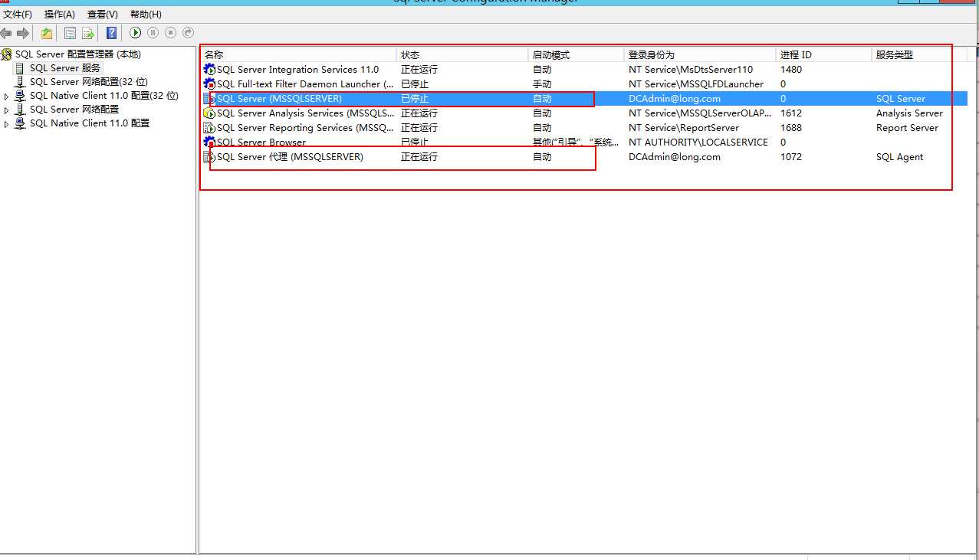
Task: Select SQL Server 网络配置(32 位) node
Action: [x=89, y=82]
